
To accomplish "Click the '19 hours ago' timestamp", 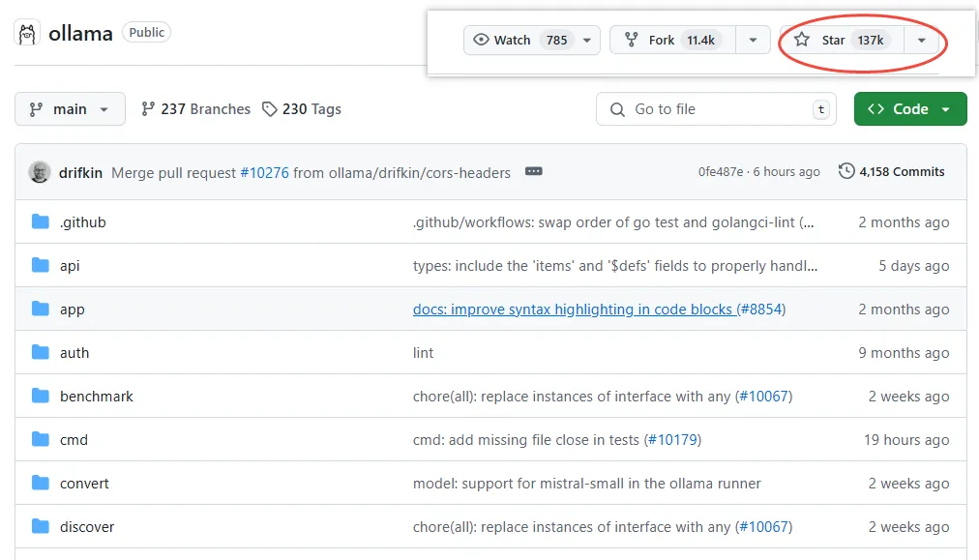I will tap(906, 440).
